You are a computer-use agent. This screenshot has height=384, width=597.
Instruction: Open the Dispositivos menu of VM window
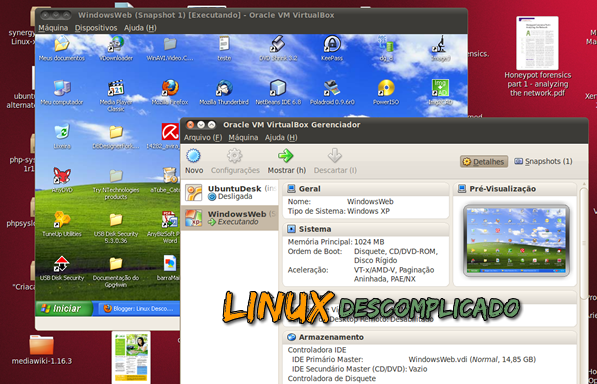(x=96, y=28)
